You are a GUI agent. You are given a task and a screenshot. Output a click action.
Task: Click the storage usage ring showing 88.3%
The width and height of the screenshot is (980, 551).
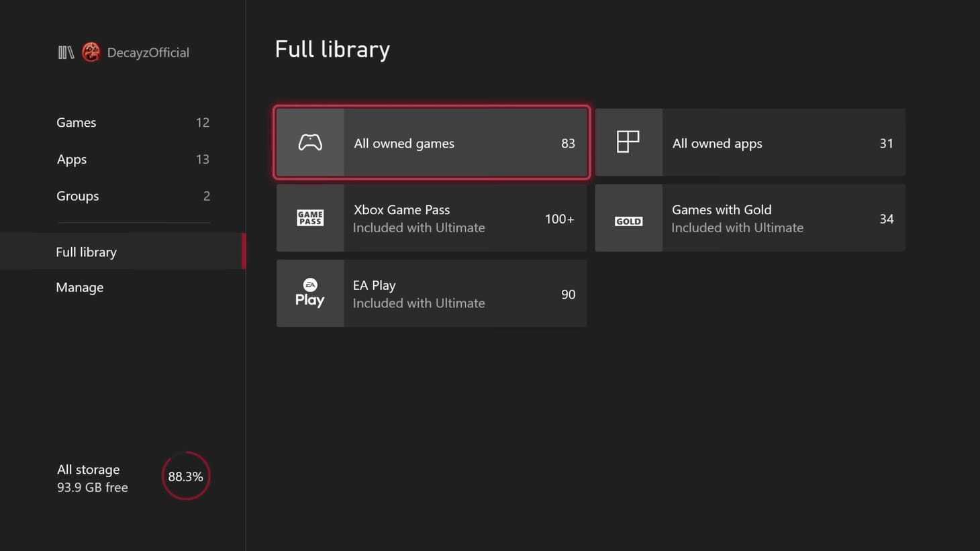186,477
